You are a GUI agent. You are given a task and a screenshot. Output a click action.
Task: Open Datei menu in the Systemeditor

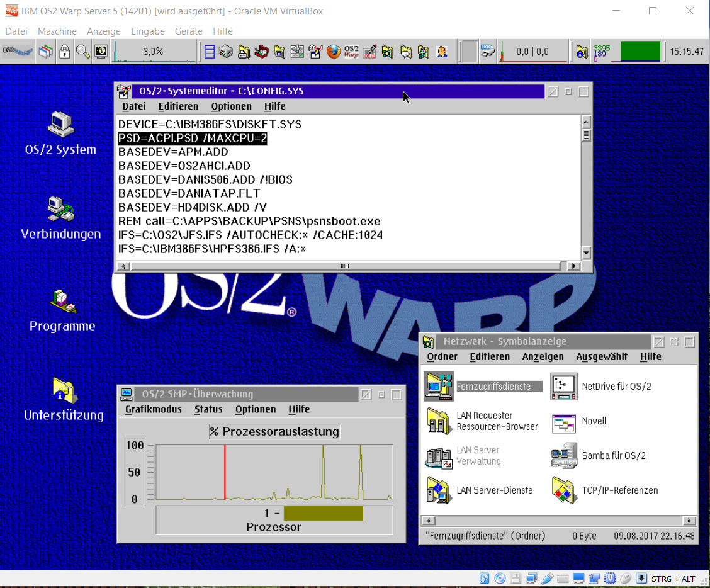point(134,106)
